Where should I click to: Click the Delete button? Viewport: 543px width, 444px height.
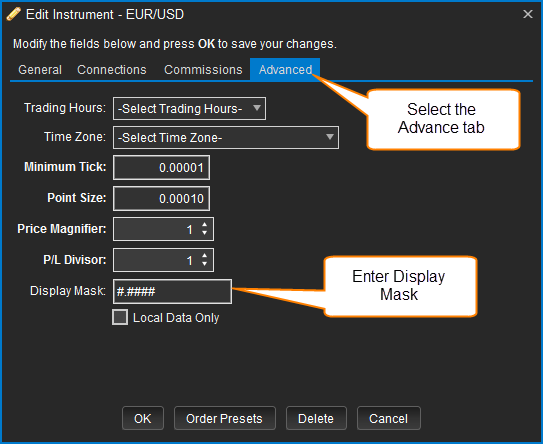pyautogui.click(x=316, y=418)
